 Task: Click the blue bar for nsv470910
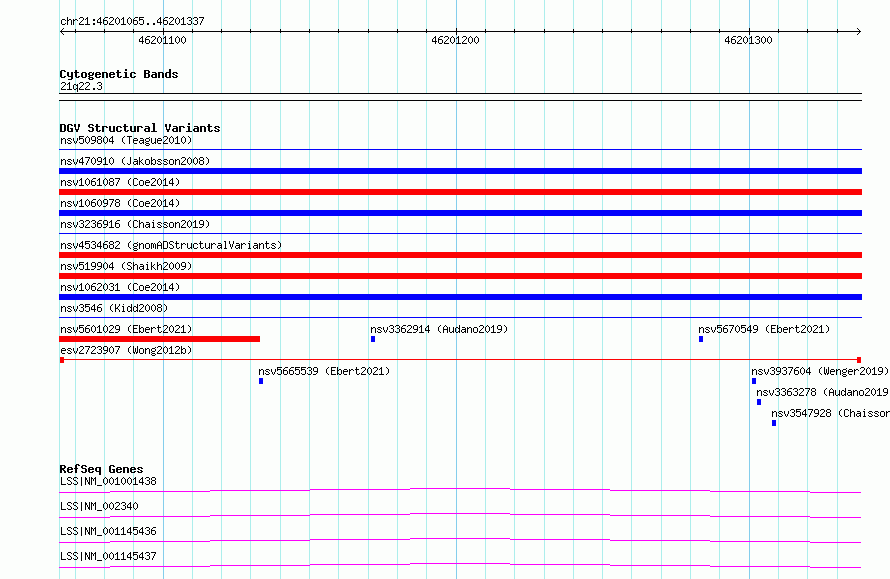[460, 171]
